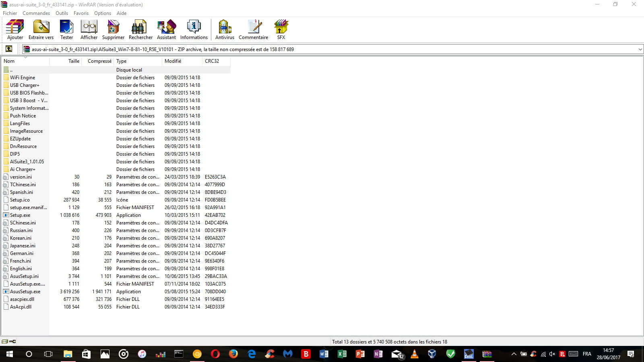Open the Options menu

(x=103, y=13)
